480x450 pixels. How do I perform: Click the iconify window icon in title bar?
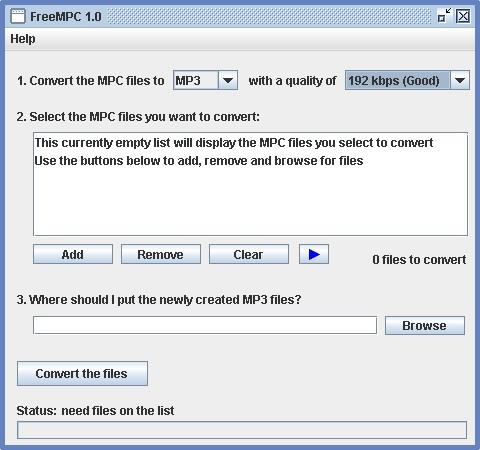coord(444,16)
